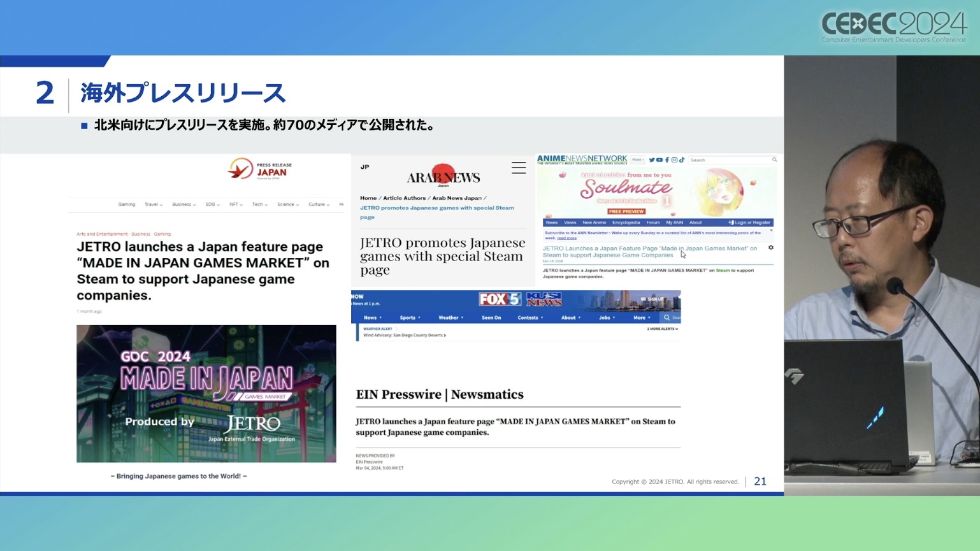980x551 pixels.
Task: Click the Twitter icon on Anime News Network
Action: [652, 160]
